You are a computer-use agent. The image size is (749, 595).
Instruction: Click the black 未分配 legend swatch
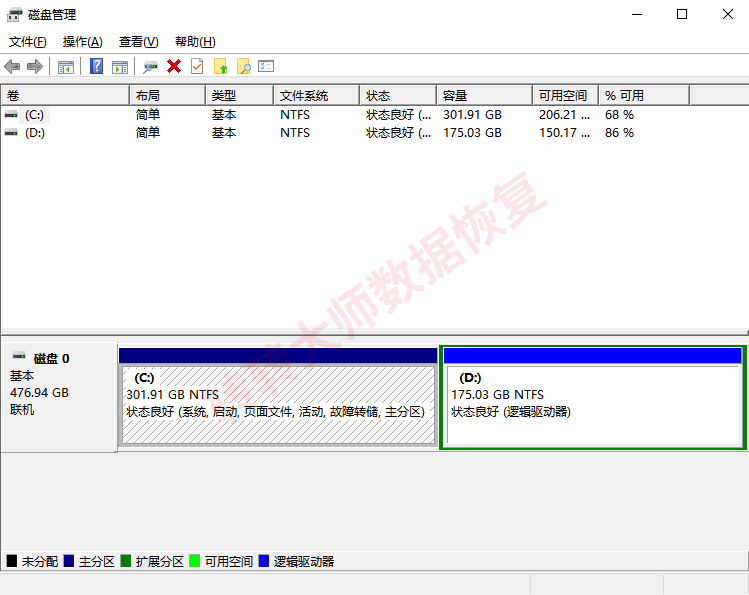click(x=12, y=561)
